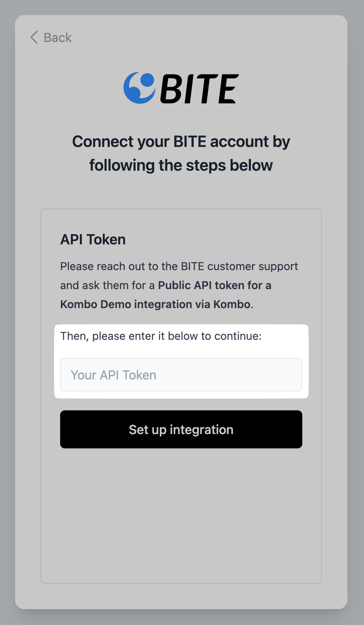Click the bold "Public API token for a" text
Viewport: 364px width, 625px height.
[x=214, y=286]
